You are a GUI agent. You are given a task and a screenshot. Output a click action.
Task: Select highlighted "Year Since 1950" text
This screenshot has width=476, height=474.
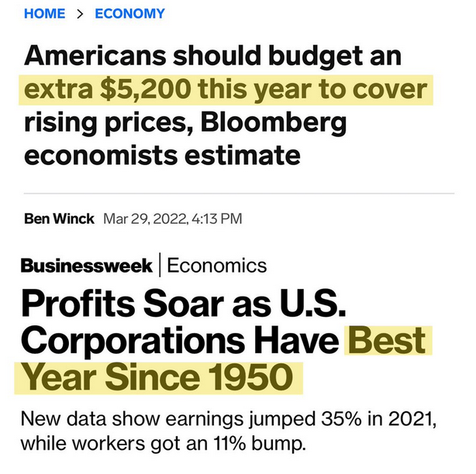pyautogui.click(x=157, y=378)
